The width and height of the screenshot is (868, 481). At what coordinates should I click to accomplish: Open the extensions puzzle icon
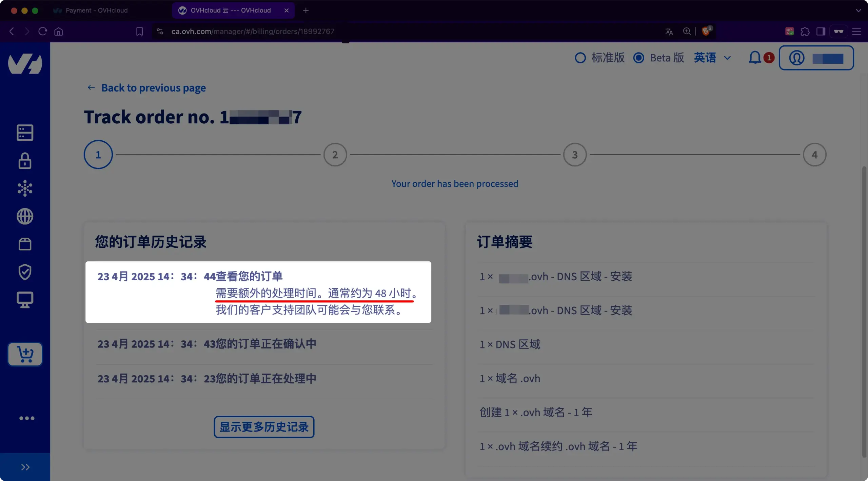point(805,32)
